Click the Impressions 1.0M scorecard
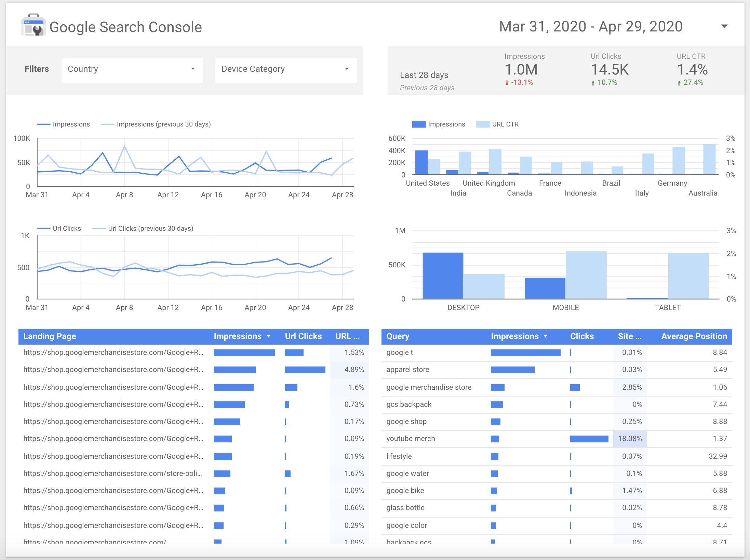 tap(521, 69)
